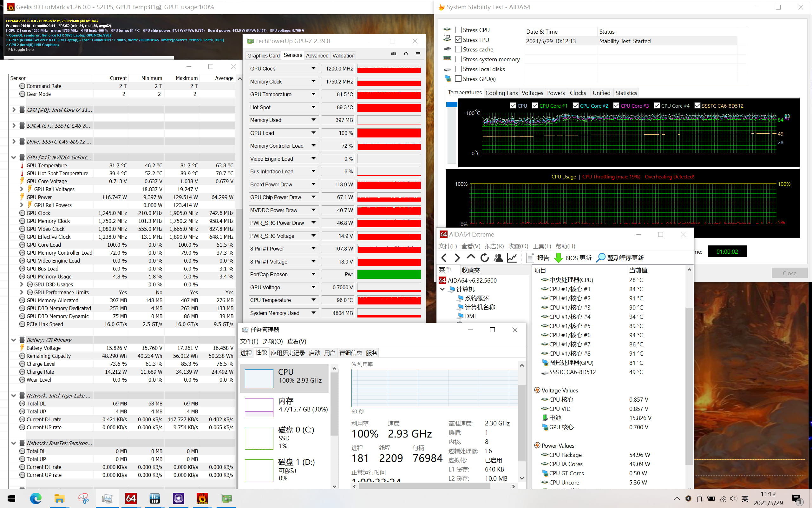This screenshot has width=812, height=508.
Task: Click the AIDA64 report page icon
Action: [x=530, y=258]
